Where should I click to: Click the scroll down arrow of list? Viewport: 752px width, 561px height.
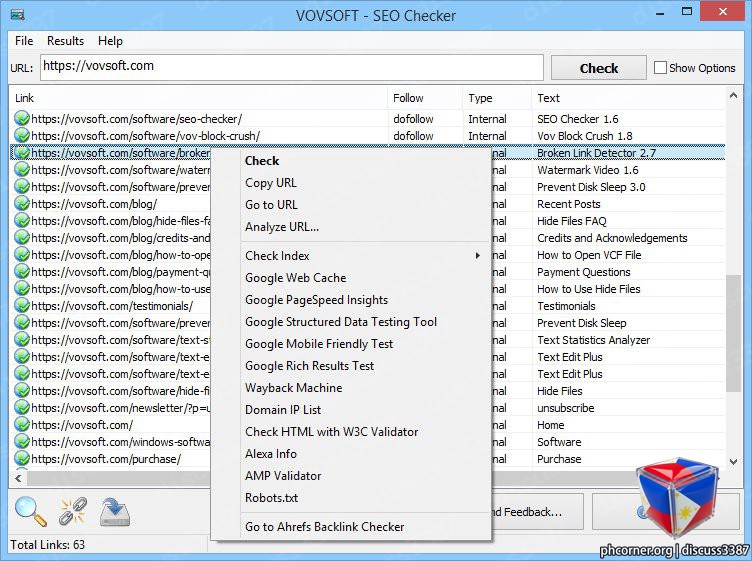point(733,461)
